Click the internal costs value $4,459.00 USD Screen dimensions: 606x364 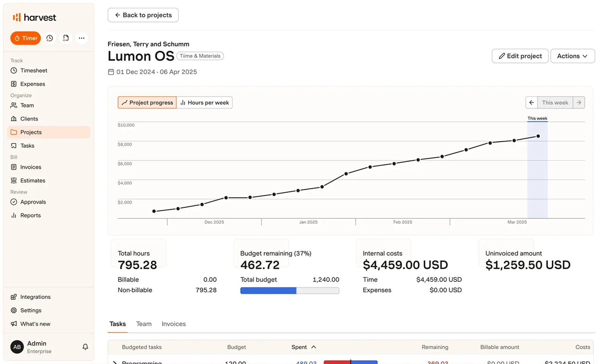pyautogui.click(x=405, y=265)
